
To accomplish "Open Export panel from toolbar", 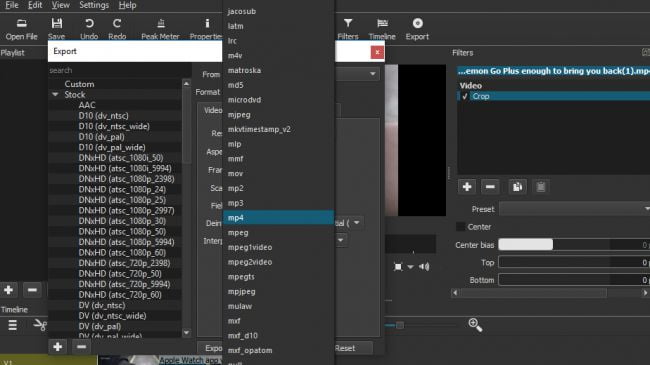I will [x=417, y=29].
